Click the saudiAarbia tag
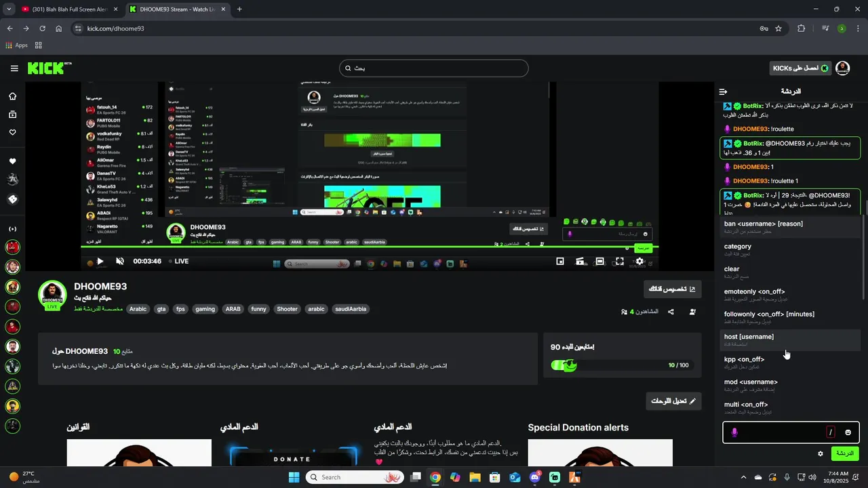 (x=350, y=309)
